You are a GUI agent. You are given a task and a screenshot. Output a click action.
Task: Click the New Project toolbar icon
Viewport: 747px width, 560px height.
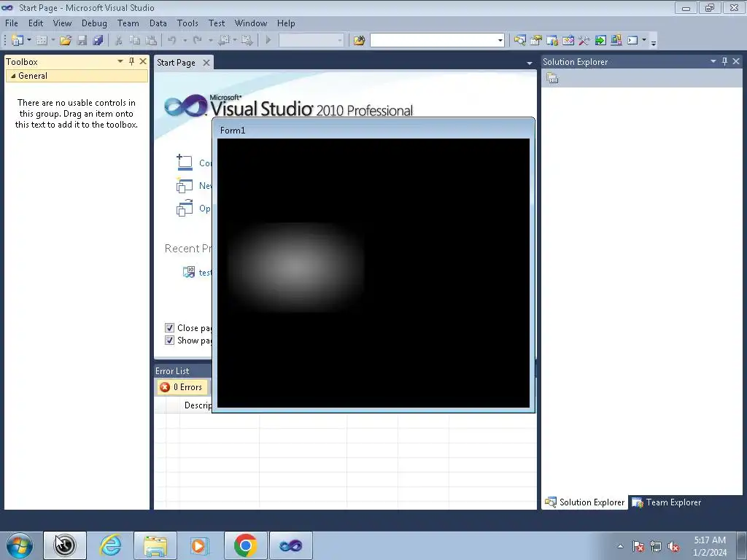tap(18, 41)
